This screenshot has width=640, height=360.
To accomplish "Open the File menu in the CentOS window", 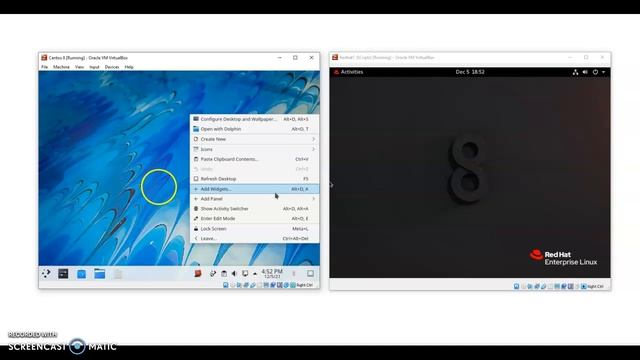I will coord(44,67).
